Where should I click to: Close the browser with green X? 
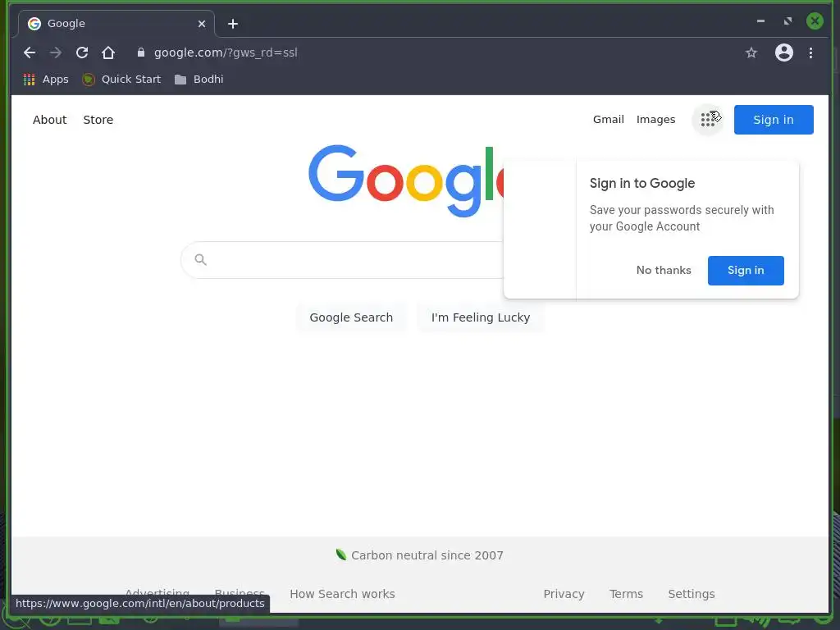tap(815, 21)
